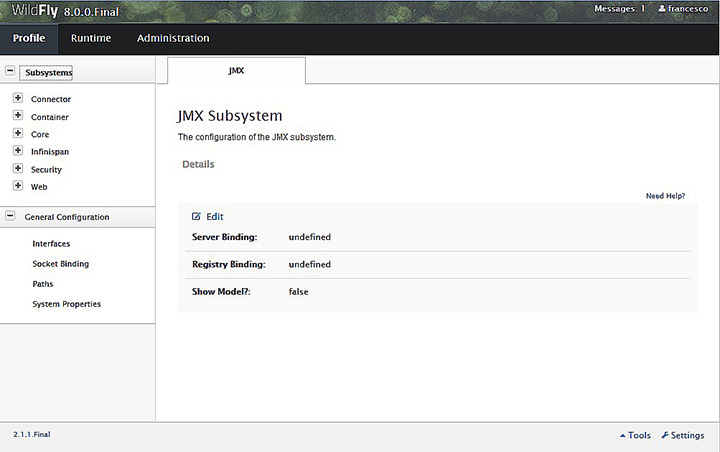Open Socket Binding configuration
720x452 pixels.
coord(61,264)
